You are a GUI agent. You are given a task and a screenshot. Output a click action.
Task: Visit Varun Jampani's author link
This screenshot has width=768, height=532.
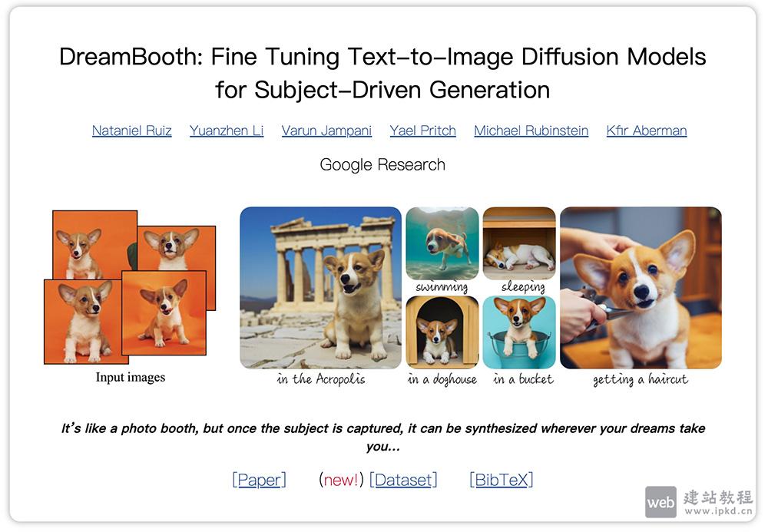326,131
